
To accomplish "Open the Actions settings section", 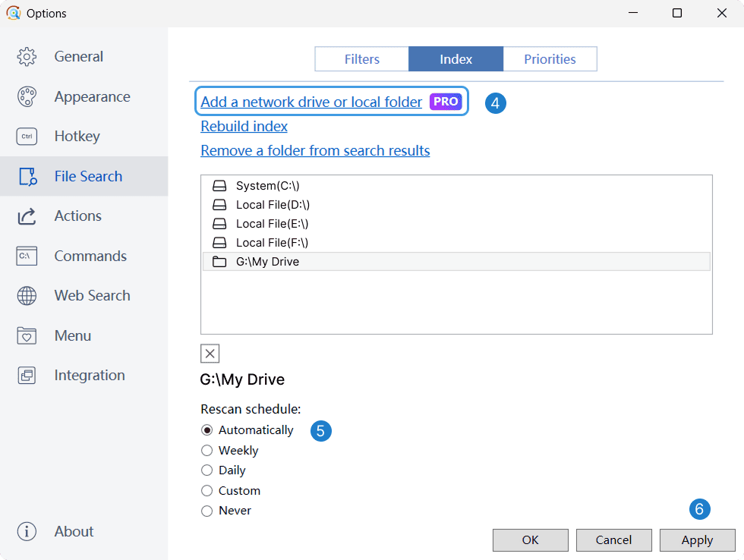I will 84,216.
